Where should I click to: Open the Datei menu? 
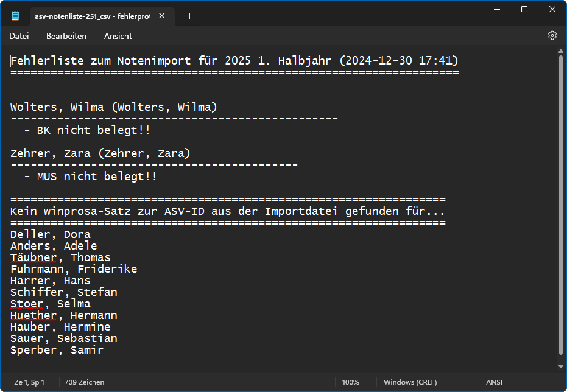tap(19, 36)
